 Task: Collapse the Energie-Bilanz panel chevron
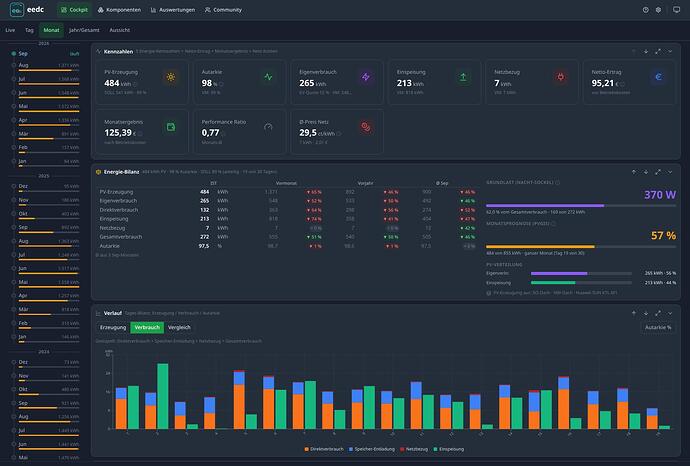coord(670,172)
